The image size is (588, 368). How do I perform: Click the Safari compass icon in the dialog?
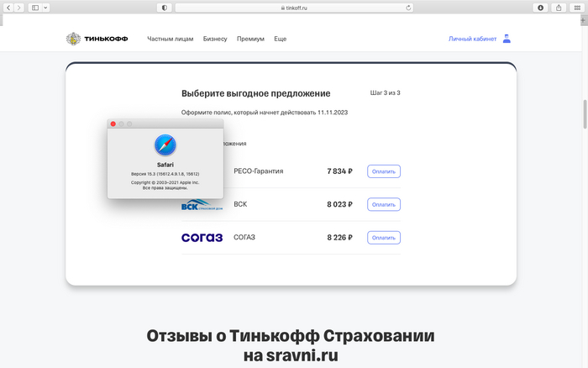point(165,145)
